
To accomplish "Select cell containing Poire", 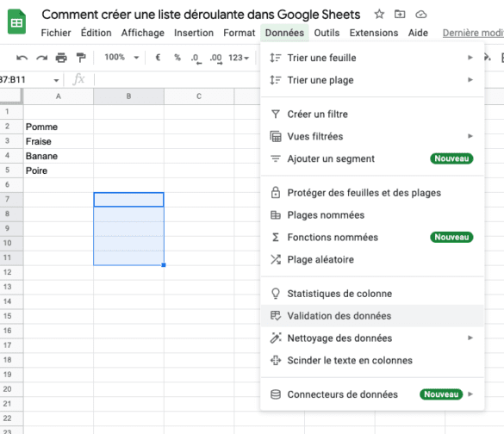I will coord(59,170).
